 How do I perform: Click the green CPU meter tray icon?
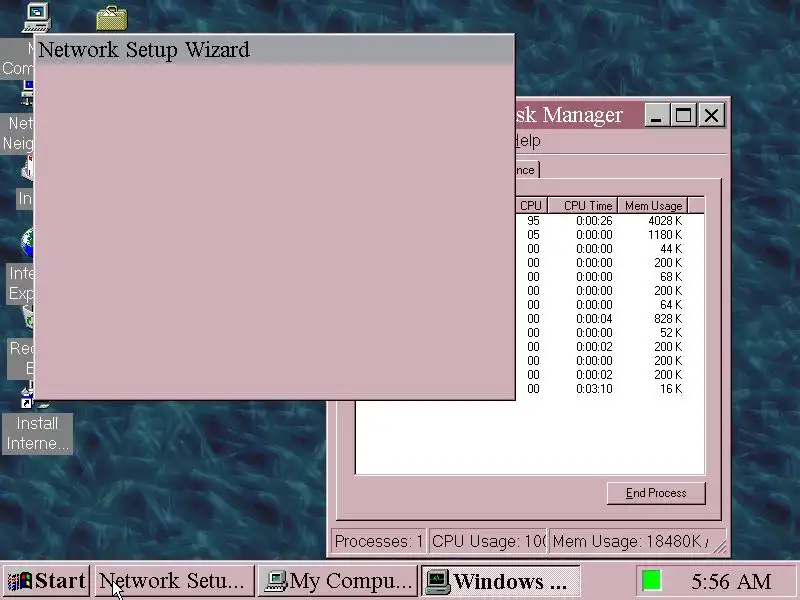pos(652,581)
